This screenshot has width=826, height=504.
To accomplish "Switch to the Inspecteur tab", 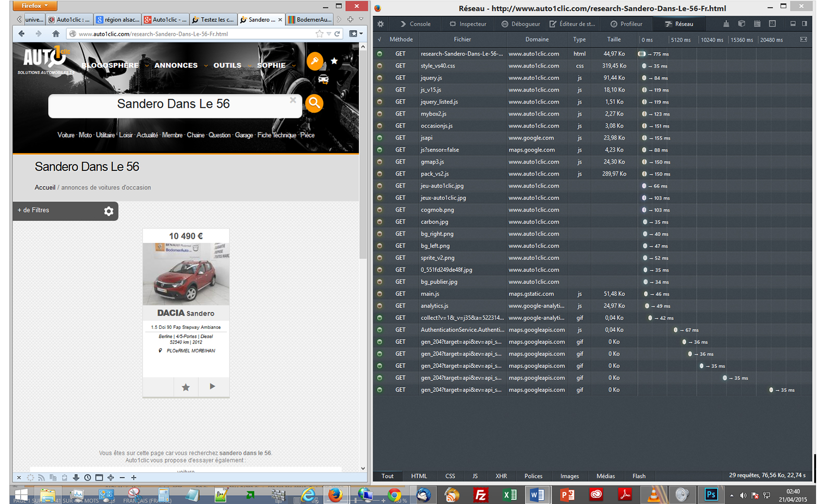I will [x=468, y=24].
